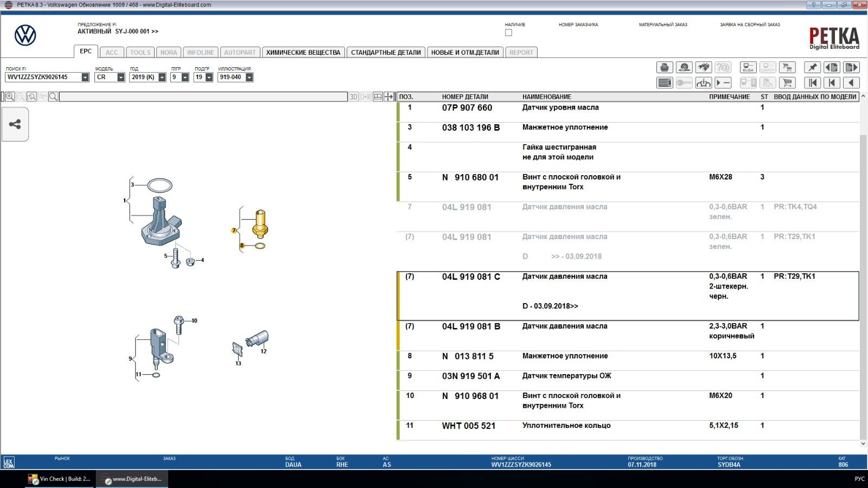Select the Новые и отм.детали tab
Viewport: 868px width, 488px height.
465,53
